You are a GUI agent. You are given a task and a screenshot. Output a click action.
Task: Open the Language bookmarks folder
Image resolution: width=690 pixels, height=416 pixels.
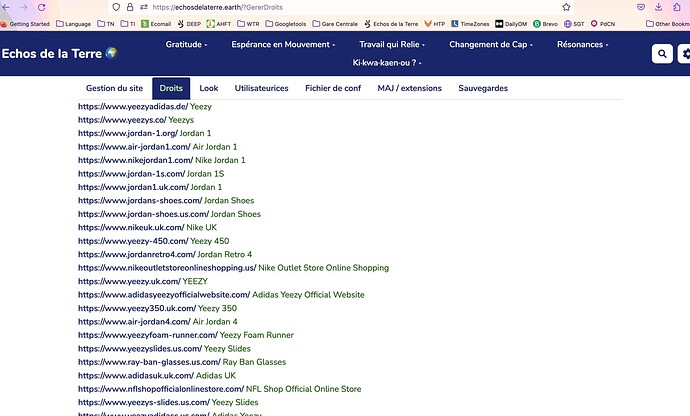point(73,24)
